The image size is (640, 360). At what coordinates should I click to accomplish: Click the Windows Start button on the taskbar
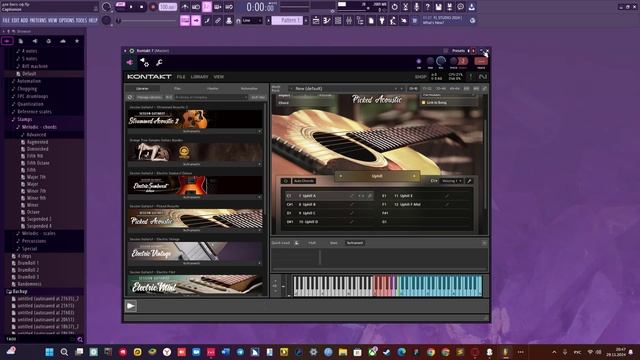coord(49,352)
